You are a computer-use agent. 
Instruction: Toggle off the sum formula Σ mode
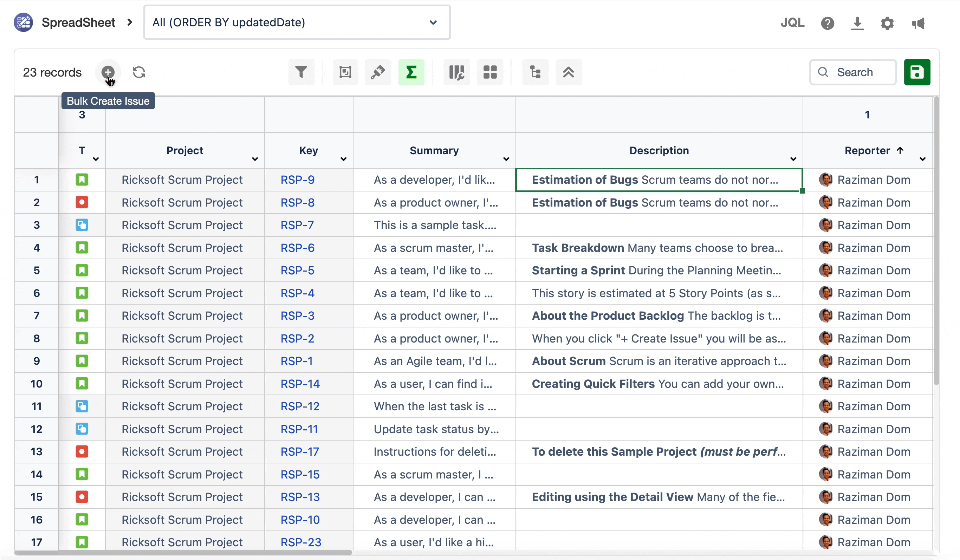coord(412,72)
